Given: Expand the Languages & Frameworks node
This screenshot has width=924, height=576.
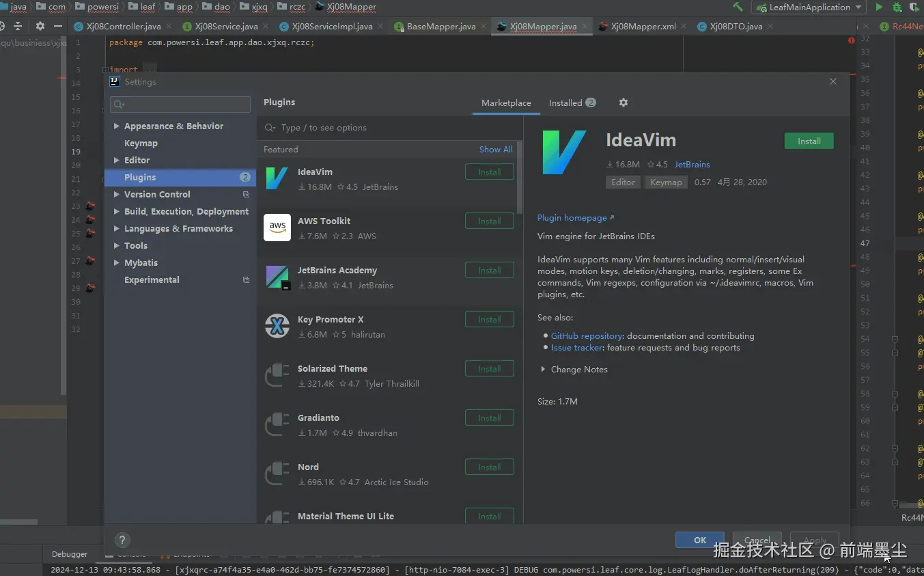Looking at the screenshot, I should [x=117, y=229].
